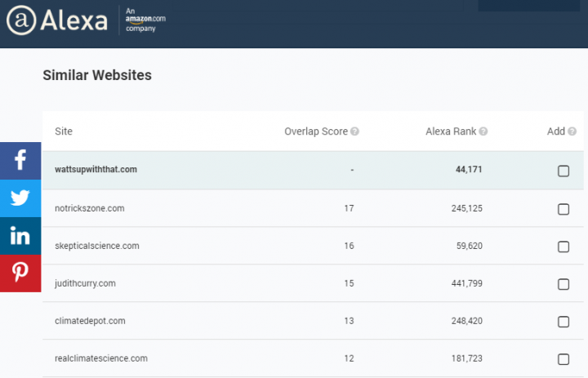588x378 pixels.
Task: Enable the judithcurry.com checkbox
Action: pos(563,284)
